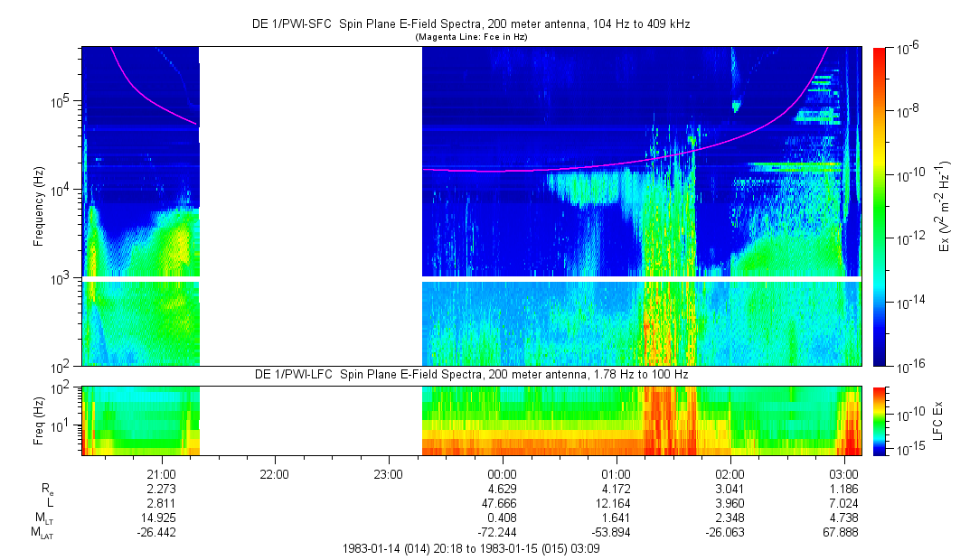Click the MLT value 2.348

pos(730,518)
